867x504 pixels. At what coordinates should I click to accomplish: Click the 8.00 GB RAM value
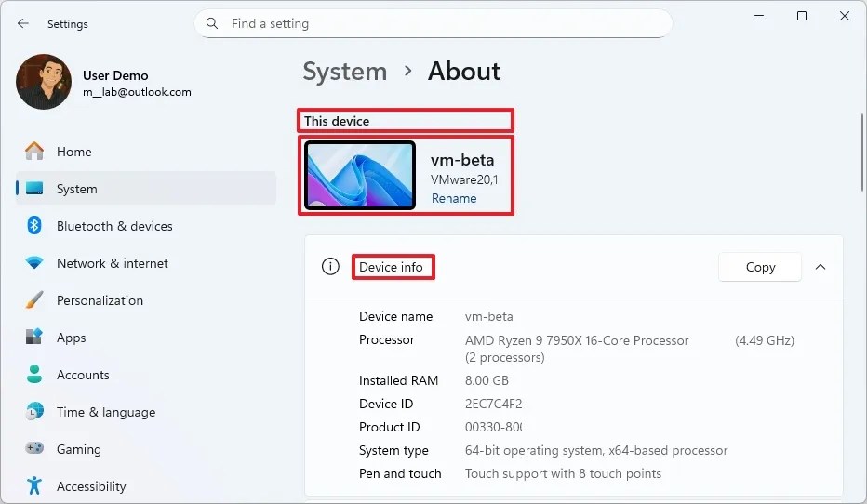click(x=487, y=380)
